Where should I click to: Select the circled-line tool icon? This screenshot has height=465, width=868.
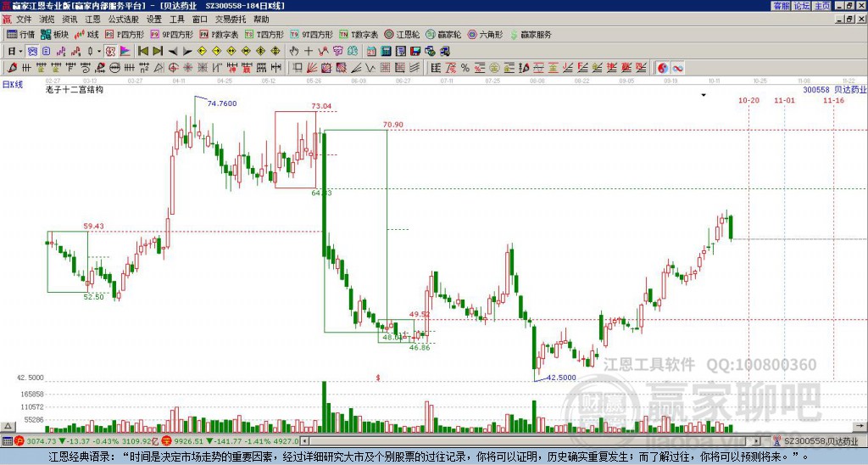(x=114, y=68)
